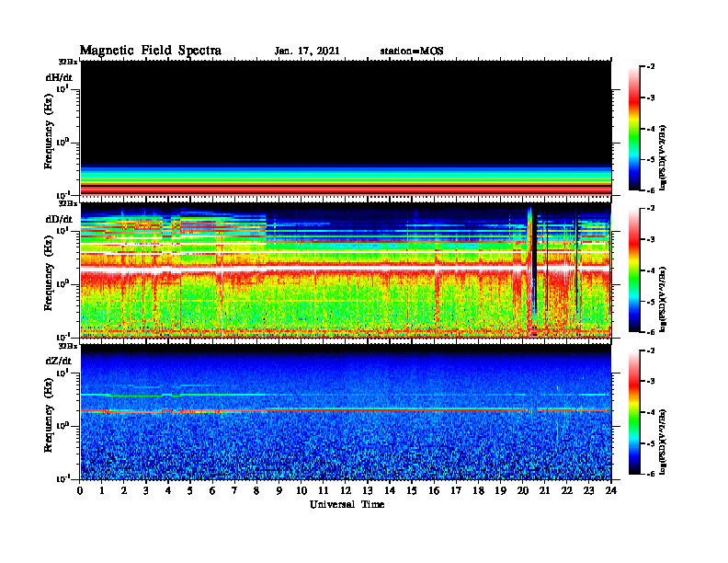Screen dimensions: 728x563
Task: Click hour '16' on the time axis
Action: pos(434,491)
